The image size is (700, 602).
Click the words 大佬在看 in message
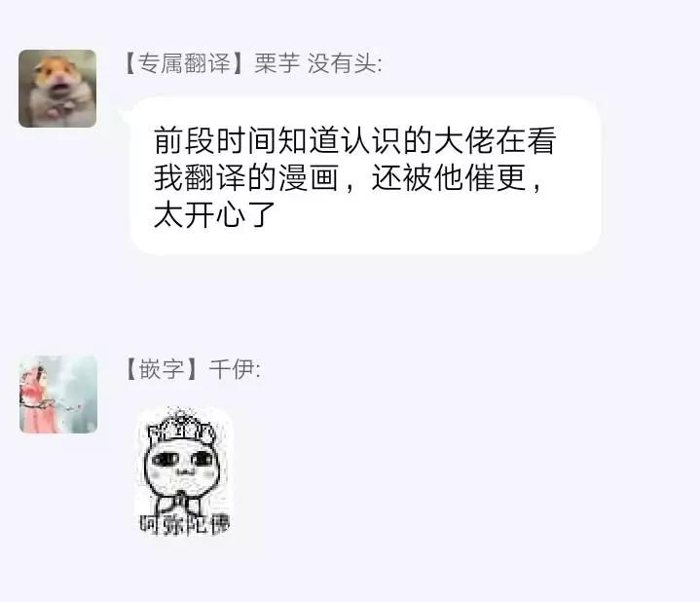click(496, 140)
